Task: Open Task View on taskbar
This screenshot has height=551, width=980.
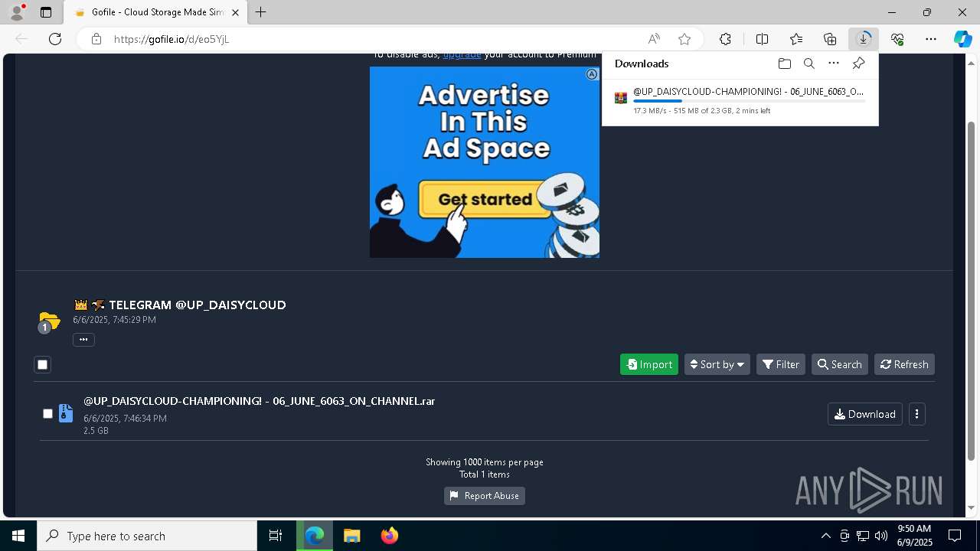Action: pos(276,536)
